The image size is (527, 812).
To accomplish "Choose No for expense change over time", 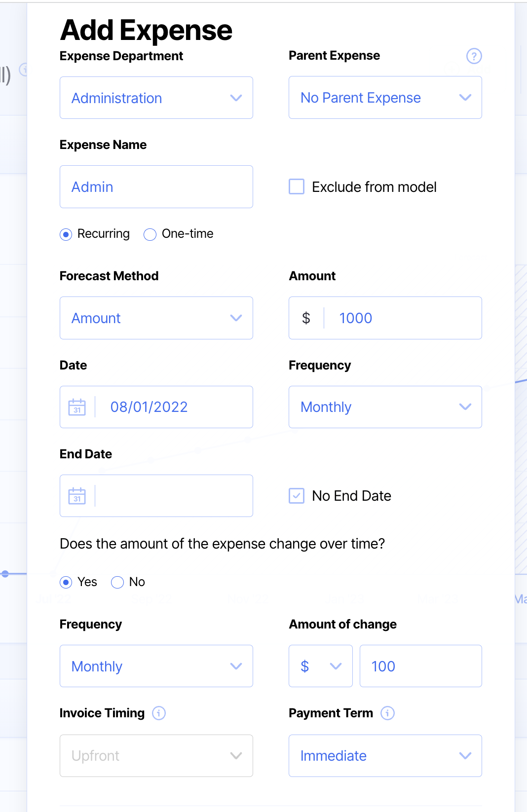I will click(x=117, y=583).
